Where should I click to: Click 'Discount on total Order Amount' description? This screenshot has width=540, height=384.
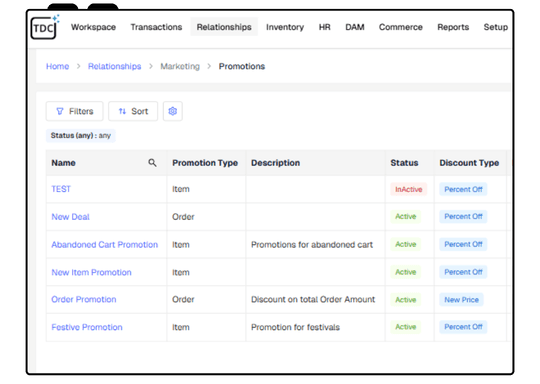(313, 300)
